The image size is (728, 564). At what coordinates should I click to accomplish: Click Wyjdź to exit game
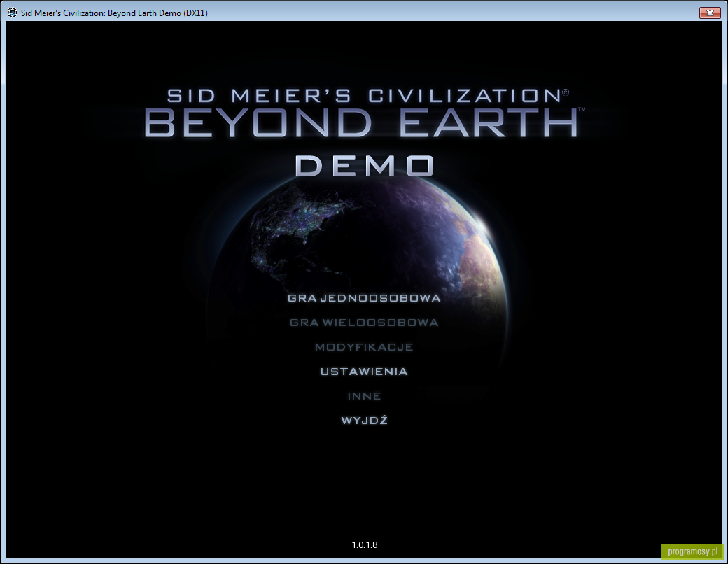click(x=364, y=421)
